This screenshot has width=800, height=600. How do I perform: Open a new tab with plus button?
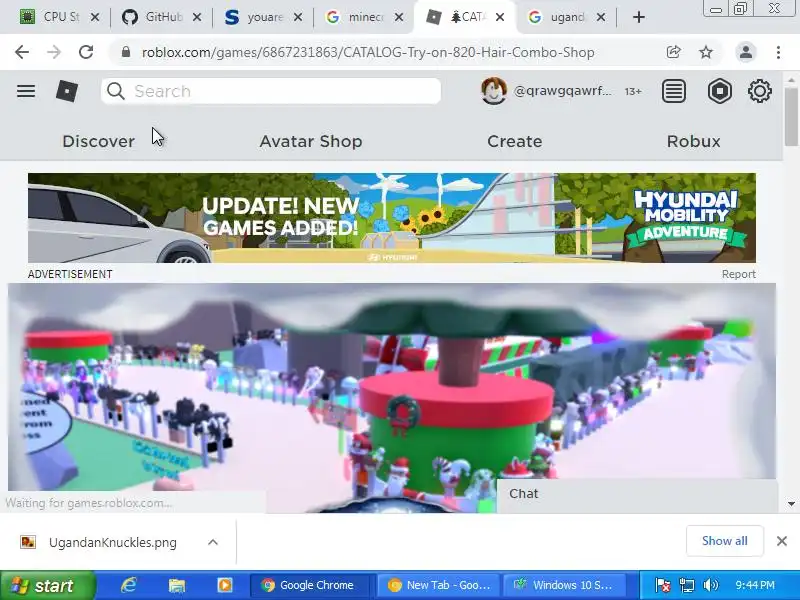[x=638, y=17]
